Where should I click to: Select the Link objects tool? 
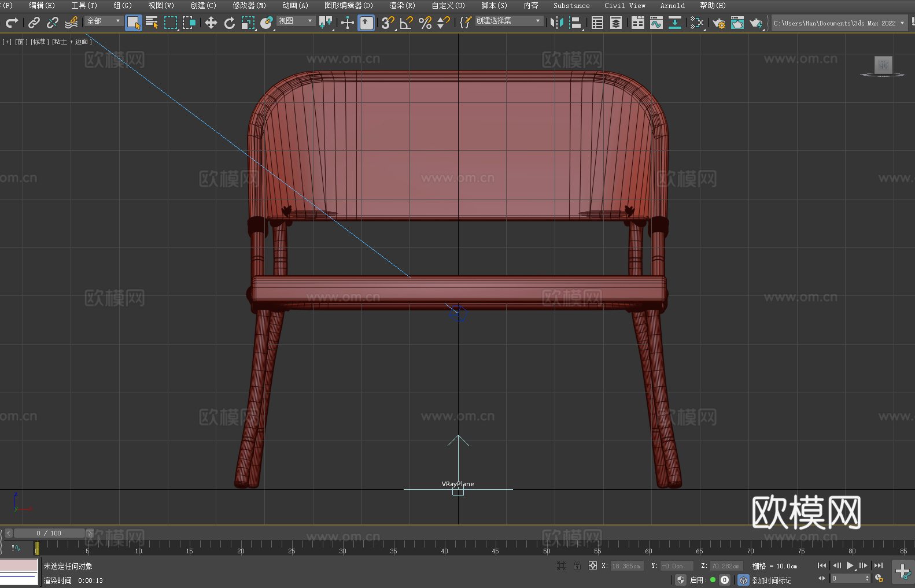click(x=34, y=23)
